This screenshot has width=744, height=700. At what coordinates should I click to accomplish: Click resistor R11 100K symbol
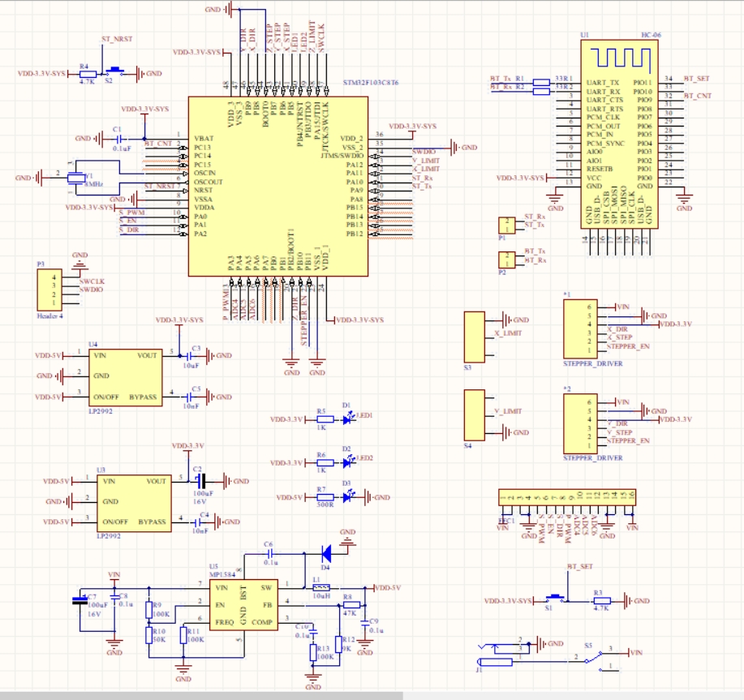coord(183,635)
